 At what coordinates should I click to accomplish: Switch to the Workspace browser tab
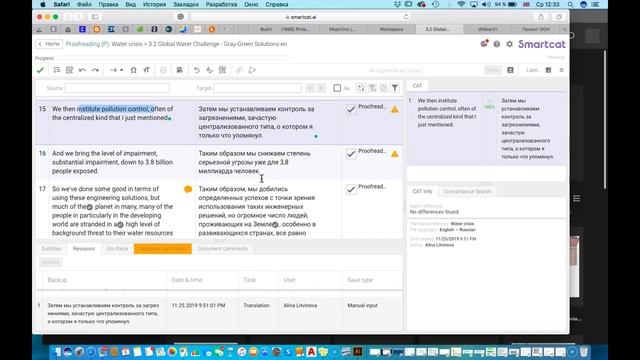click(391, 29)
